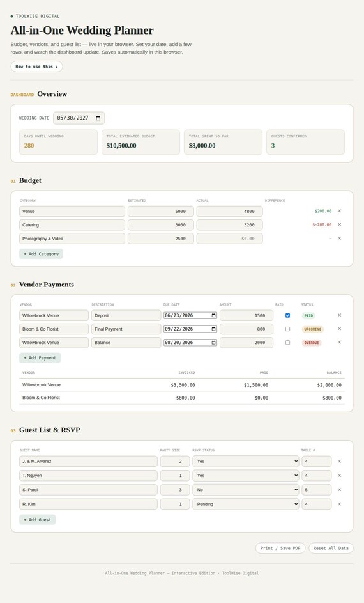Click the UPCOMING status badge

pyautogui.click(x=312, y=329)
